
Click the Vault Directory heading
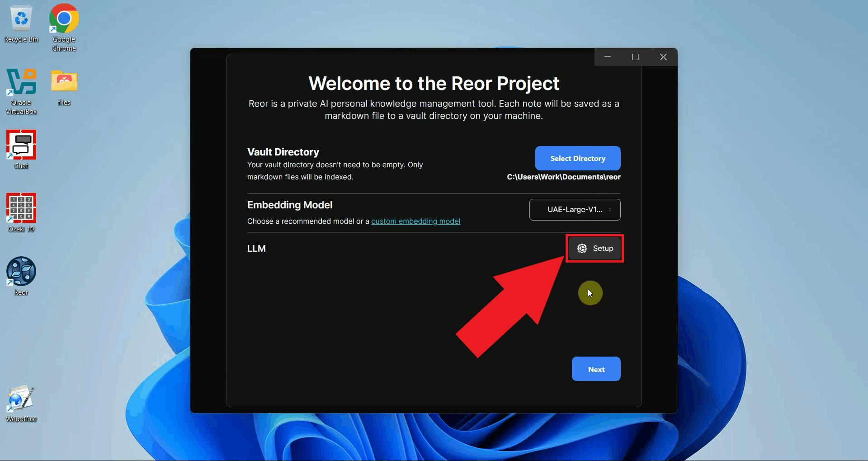(283, 152)
